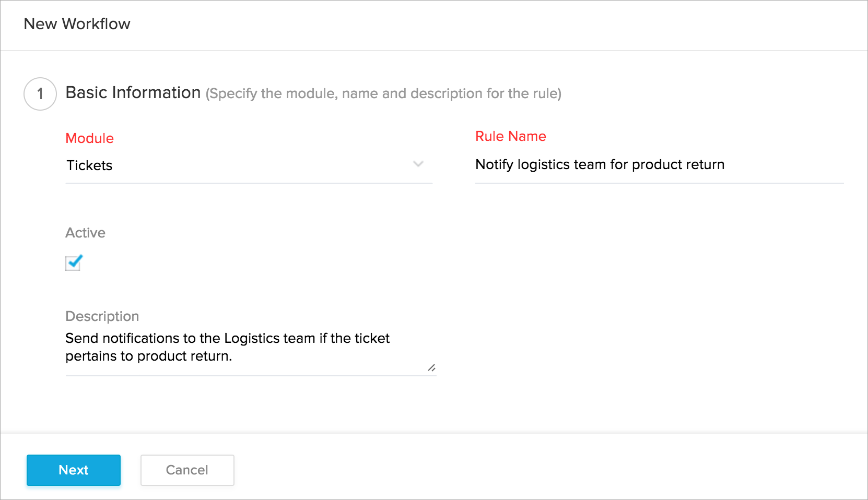Click the Active label text

(85, 233)
